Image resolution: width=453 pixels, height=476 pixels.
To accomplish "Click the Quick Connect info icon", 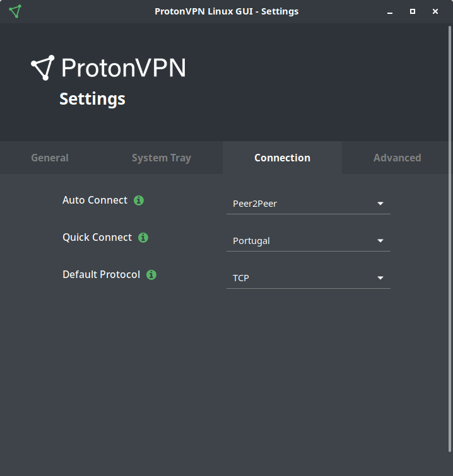I will click(143, 238).
